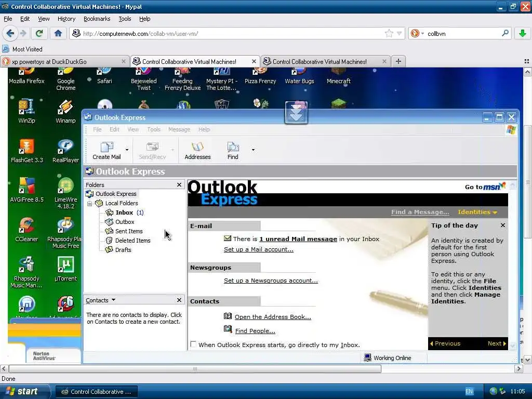Open Outlook Express Tools menu
Viewport: 532px width, 399px height.
pos(154,129)
